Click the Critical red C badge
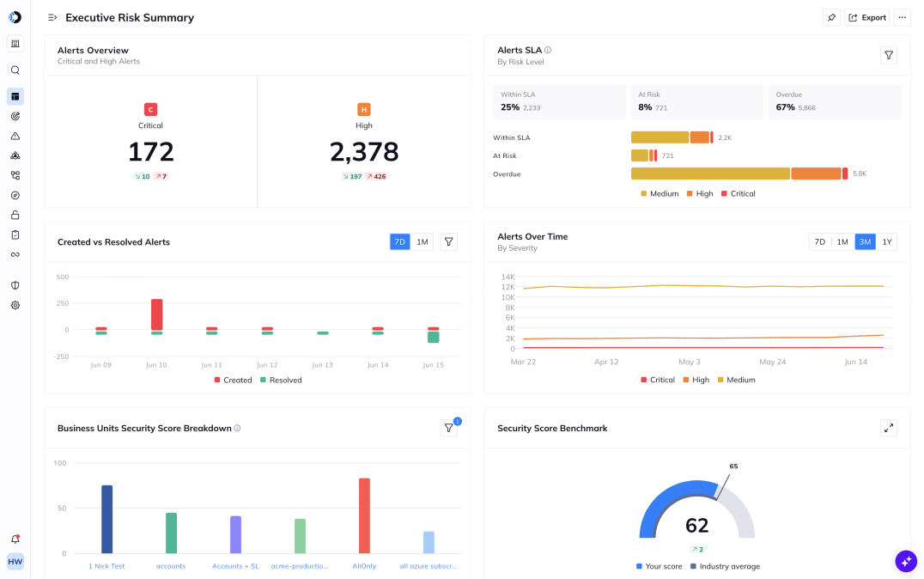The width and height of the screenshot is (924, 579). (x=151, y=109)
